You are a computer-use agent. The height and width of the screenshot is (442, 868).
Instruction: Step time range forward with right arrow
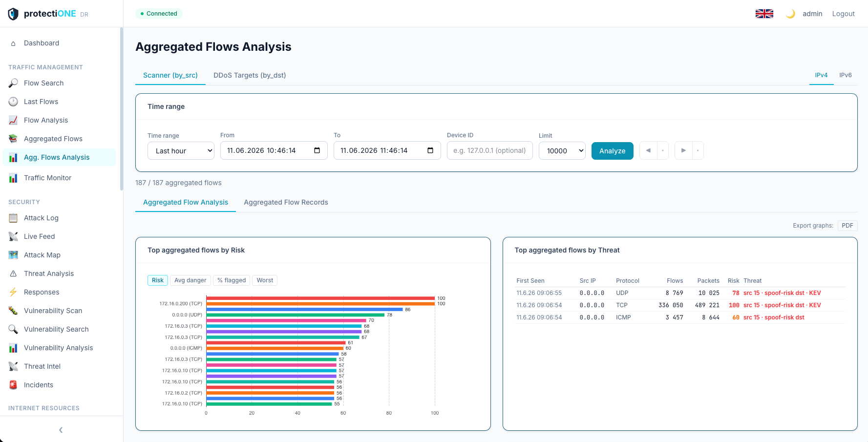(683, 150)
